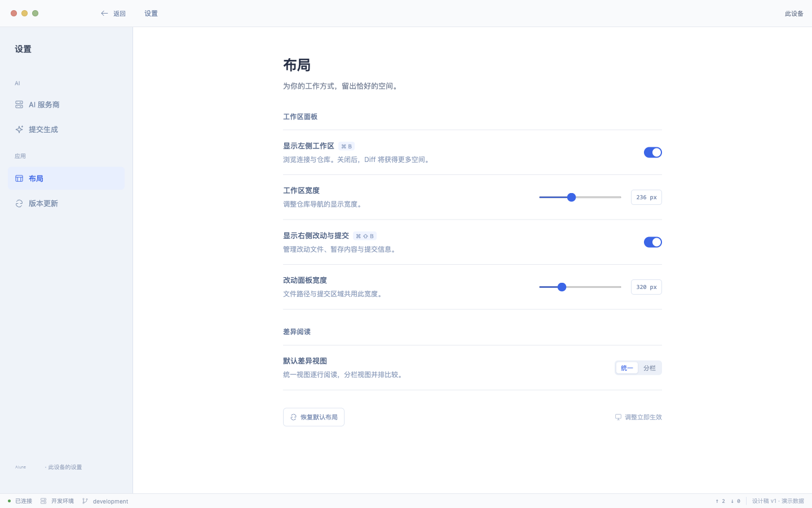Click the 布局 page heading
Image resolution: width=812 pixels, height=508 pixels.
(297, 65)
